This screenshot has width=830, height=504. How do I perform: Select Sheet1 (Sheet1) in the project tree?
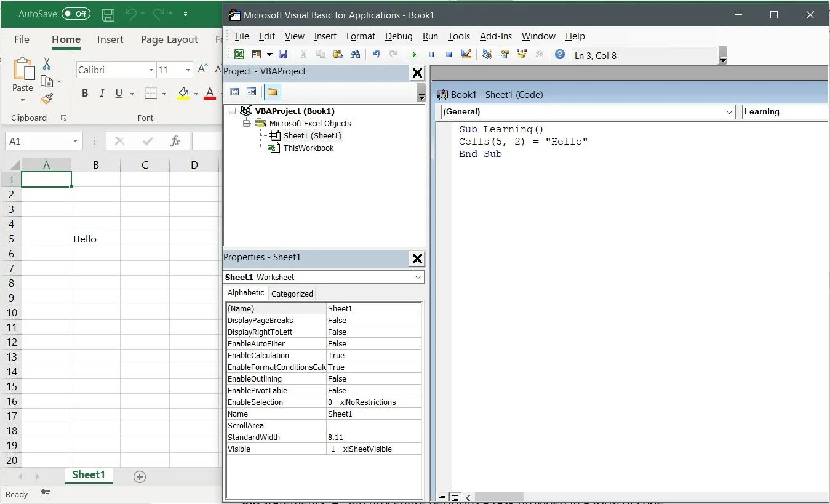[312, 136]
